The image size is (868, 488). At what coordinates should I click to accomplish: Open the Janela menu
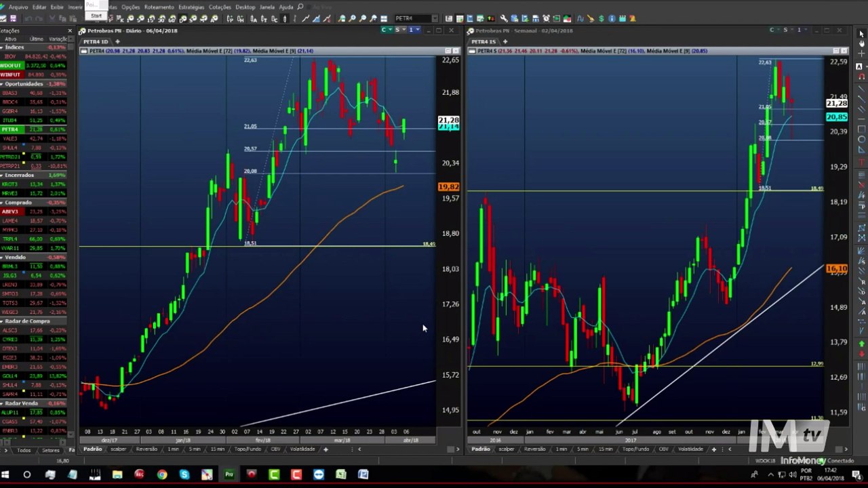coord(267,7)
